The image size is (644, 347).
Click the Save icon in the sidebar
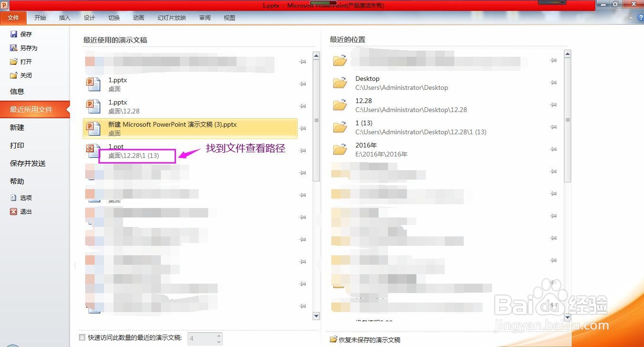pos(14,34)
